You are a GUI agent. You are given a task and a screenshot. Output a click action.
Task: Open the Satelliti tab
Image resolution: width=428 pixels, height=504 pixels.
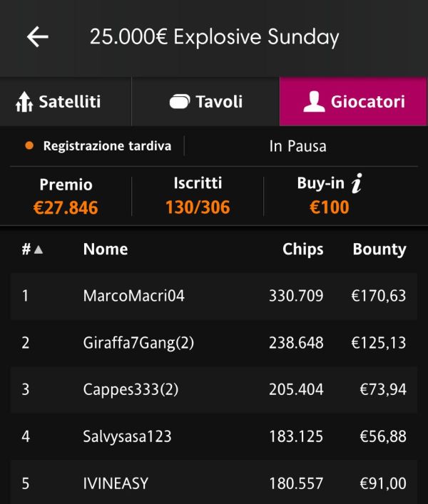[x=66, y=101]
